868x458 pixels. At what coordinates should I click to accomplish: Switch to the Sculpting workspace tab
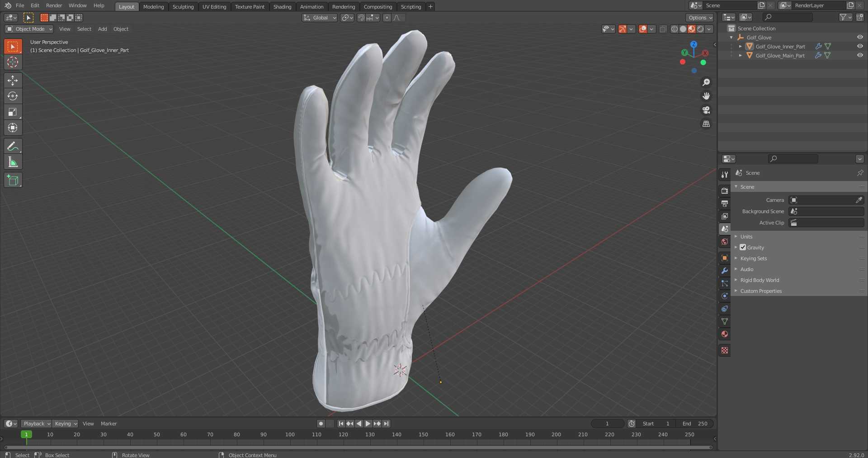click(x=183, y=7)
